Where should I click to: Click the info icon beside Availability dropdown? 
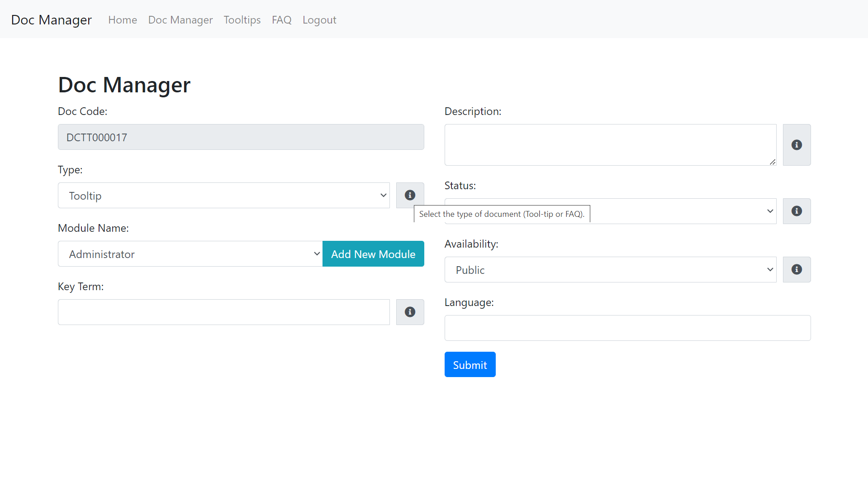tap(797, 269)
